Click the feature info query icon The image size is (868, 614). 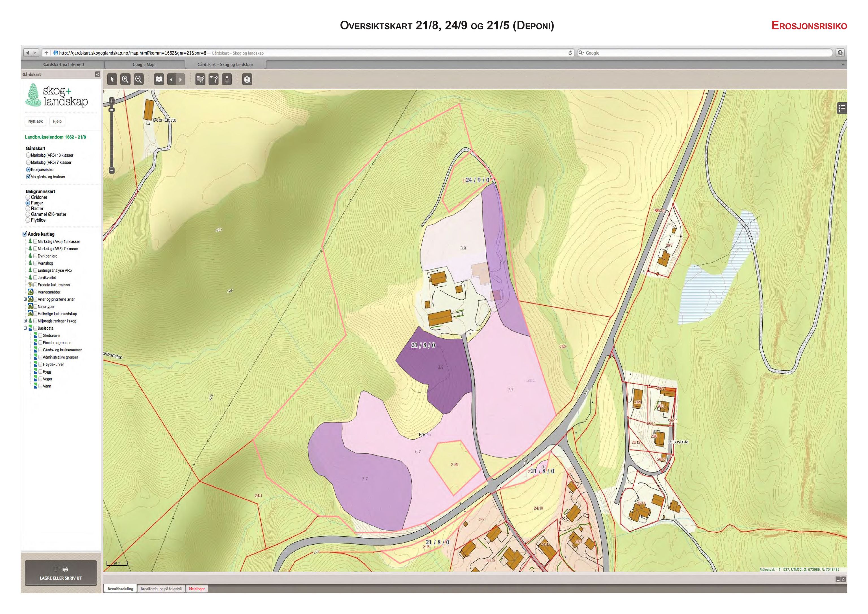247,79
